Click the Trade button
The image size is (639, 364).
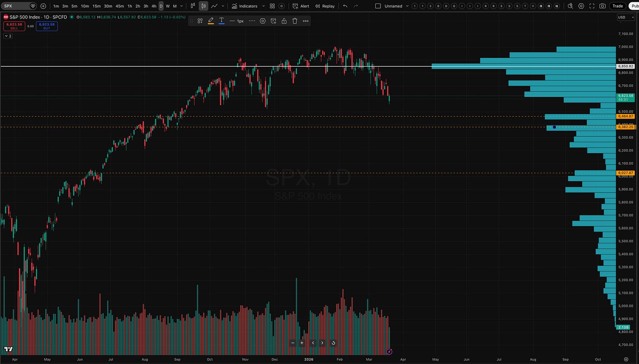(617, 6)
